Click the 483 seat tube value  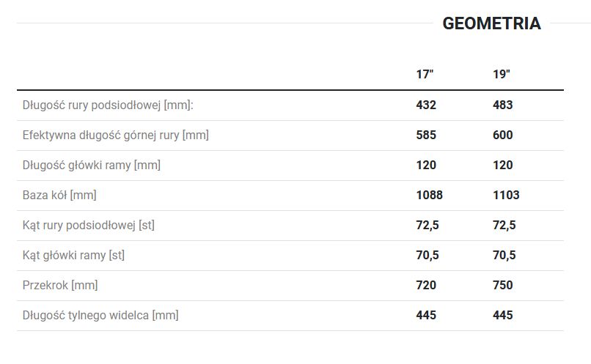pos(503,105)
